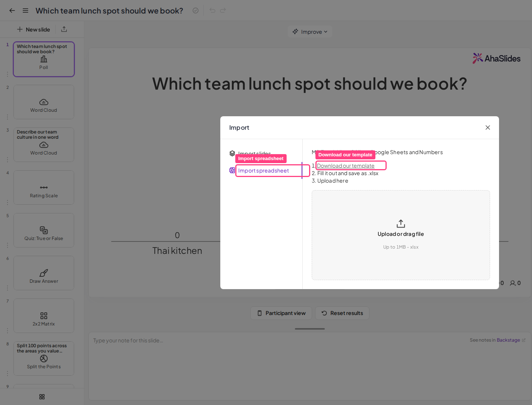Click the participants count icon
Screen dimensions: 532x405
[x=513, y=283]
